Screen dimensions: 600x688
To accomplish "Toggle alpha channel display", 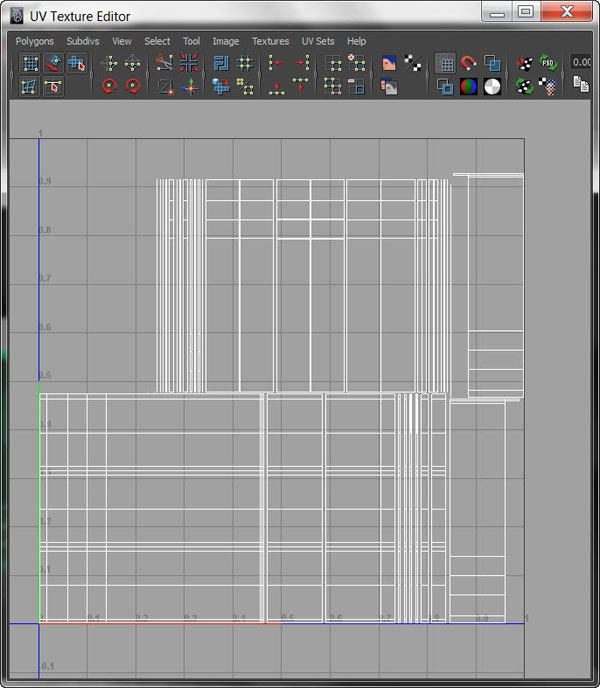I will pyautogui.click(x=492, y=87).
